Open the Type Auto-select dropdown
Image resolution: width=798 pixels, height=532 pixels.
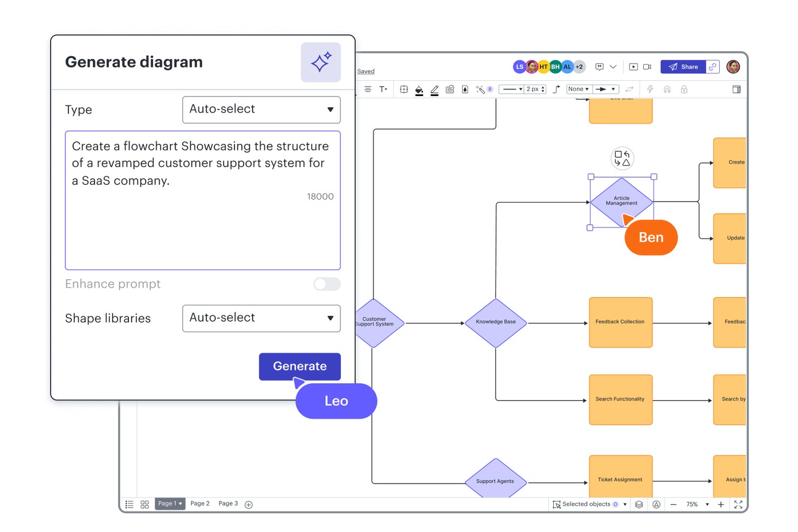[x=262, y=109]
